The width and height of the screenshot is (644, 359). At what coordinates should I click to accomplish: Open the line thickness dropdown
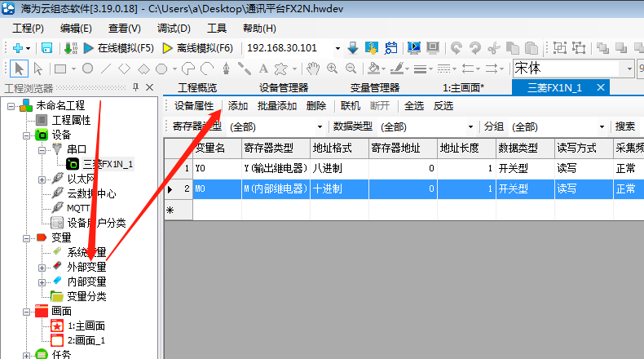point(430,69)
